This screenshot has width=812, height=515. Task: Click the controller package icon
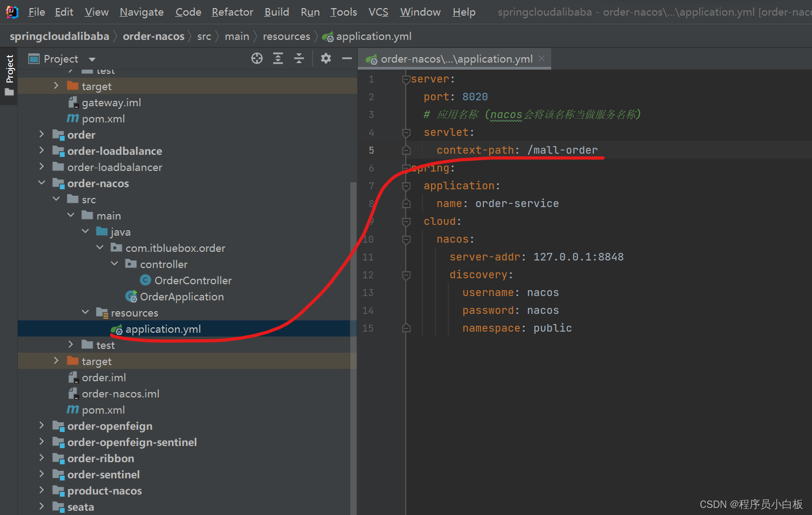click(x=131, y=264)
